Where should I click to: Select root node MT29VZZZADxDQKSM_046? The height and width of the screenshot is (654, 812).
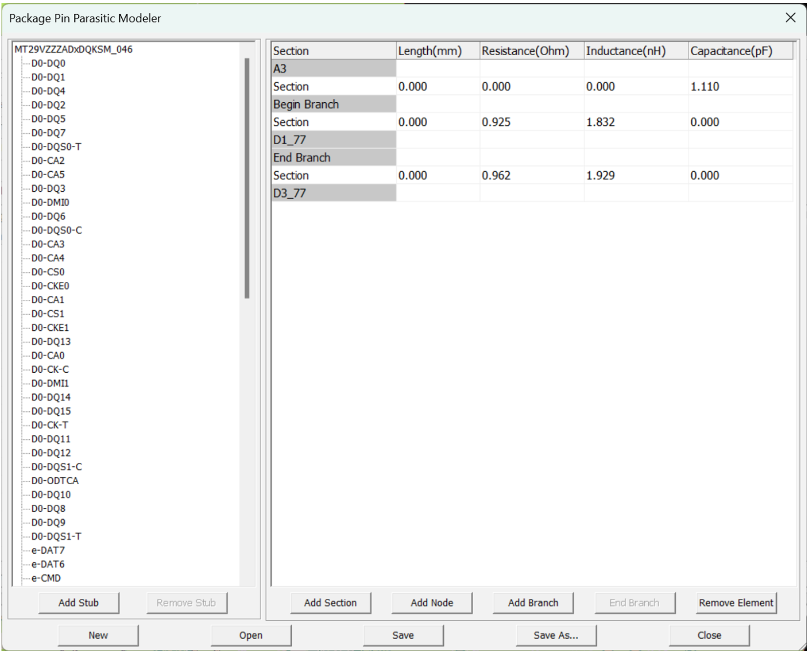click(x=73, y=49)
